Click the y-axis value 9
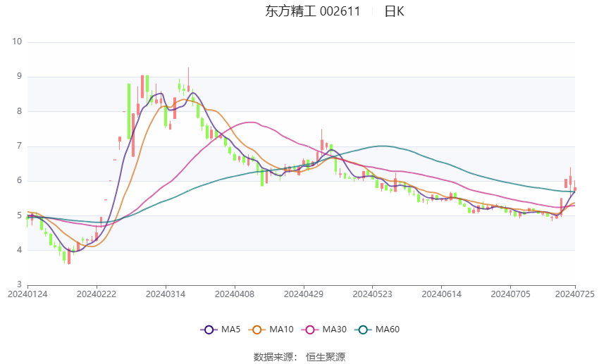 coord(20,76)
